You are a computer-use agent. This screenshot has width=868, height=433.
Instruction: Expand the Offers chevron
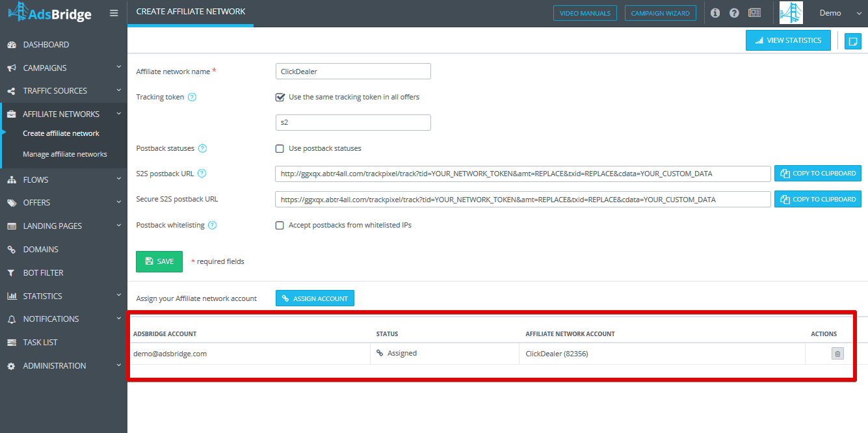click(119, 202)
